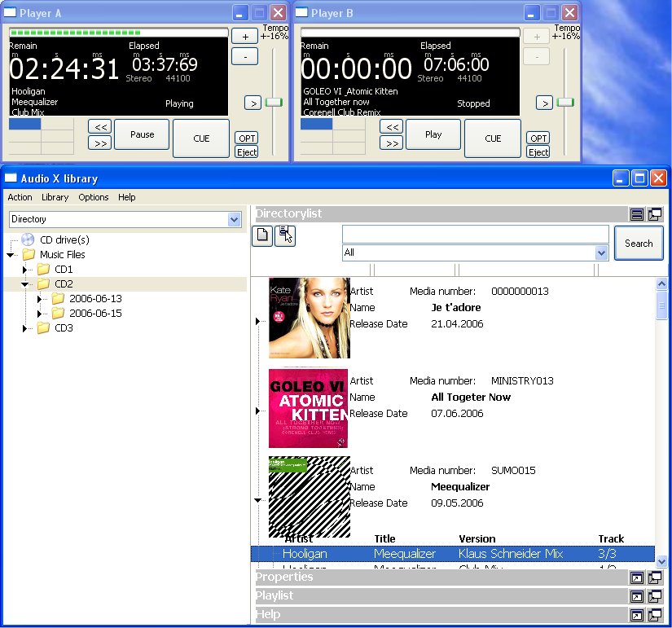Open OPT options in Player B
Image resolution: width=672 pixels, height=628 pixels.
pos(538,138)
